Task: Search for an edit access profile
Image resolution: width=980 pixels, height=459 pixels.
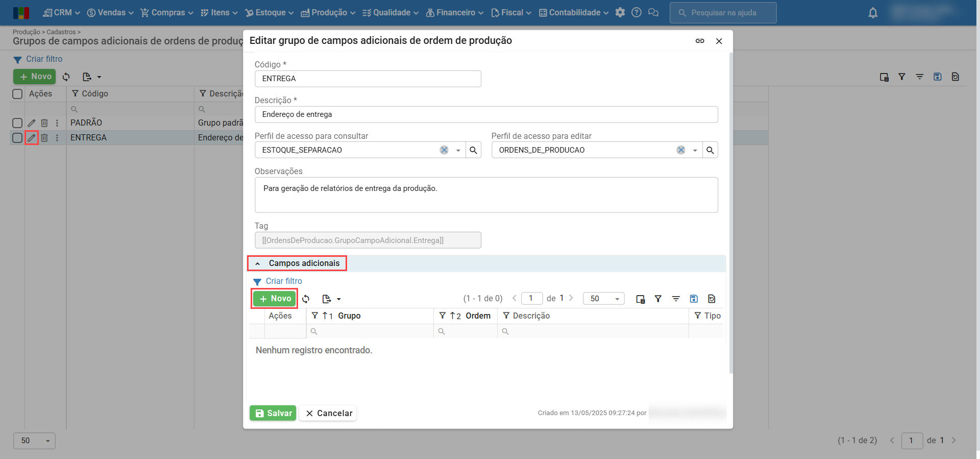Action: 710,150
